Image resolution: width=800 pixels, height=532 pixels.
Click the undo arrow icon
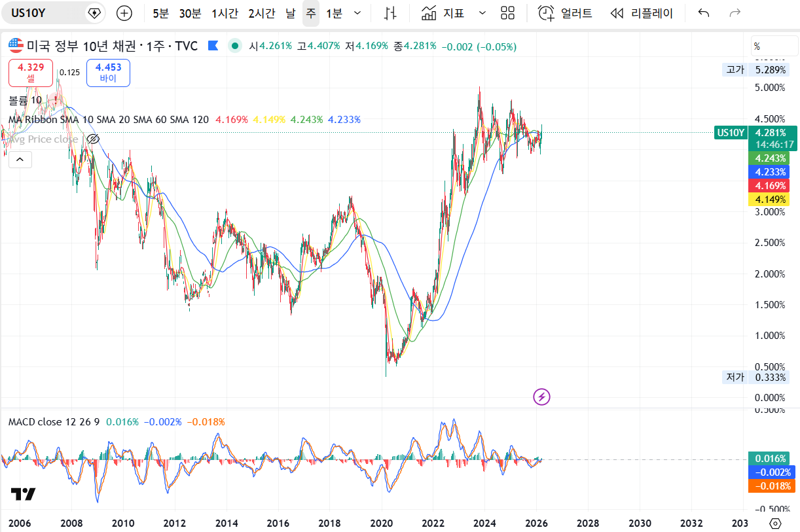coord(704,13)
